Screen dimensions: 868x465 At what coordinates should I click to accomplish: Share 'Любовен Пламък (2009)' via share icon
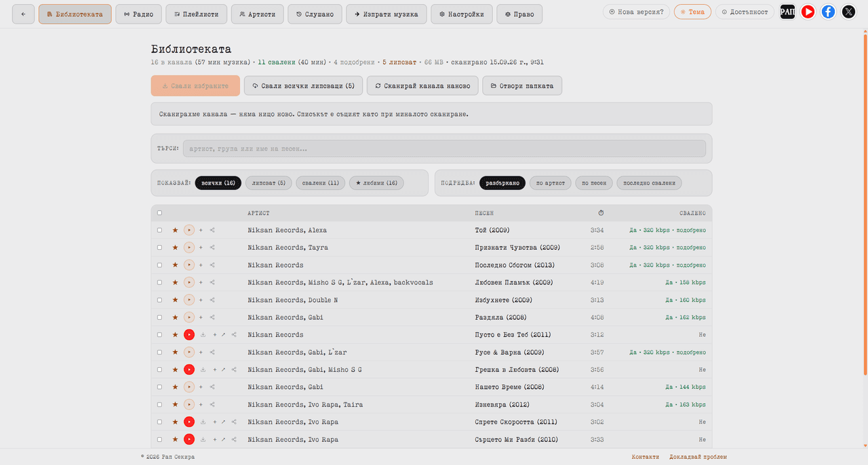pyautogui.click(x=212, y=282)
